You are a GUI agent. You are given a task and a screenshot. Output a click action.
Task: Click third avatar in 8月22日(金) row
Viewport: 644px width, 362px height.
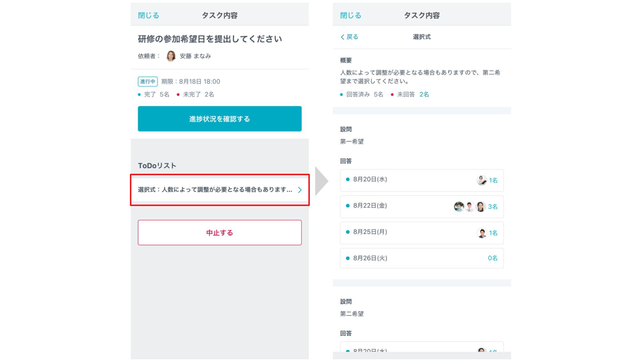(x=481, y=207)
